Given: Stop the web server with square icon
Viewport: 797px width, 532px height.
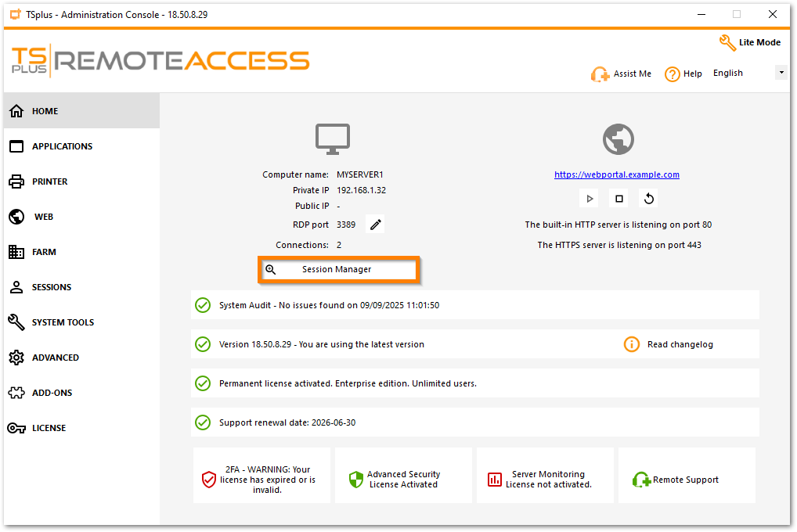Looking at the screenshot, I should pyautogui.click(x=618, y=199).
